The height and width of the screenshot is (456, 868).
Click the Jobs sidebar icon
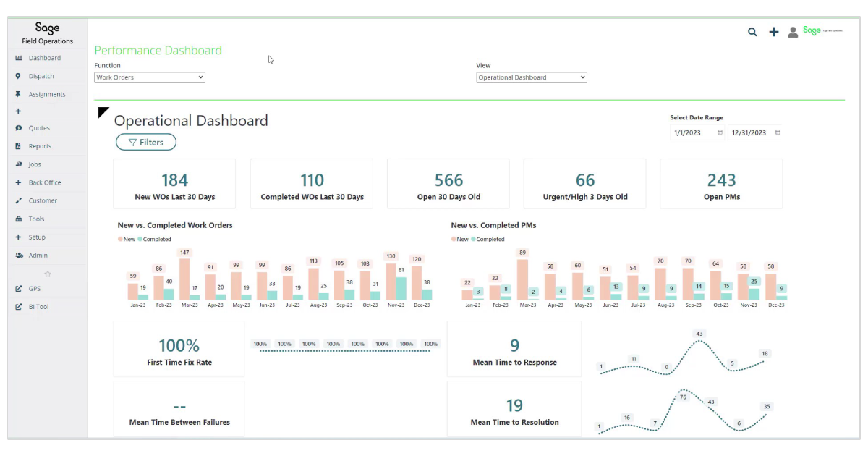[18, 164]
